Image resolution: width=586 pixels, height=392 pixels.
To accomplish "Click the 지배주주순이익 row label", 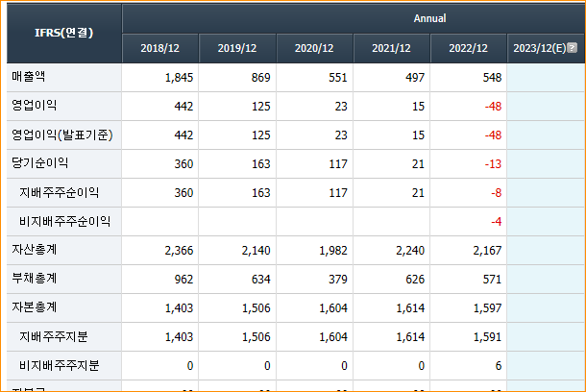I will click(59, 192).
